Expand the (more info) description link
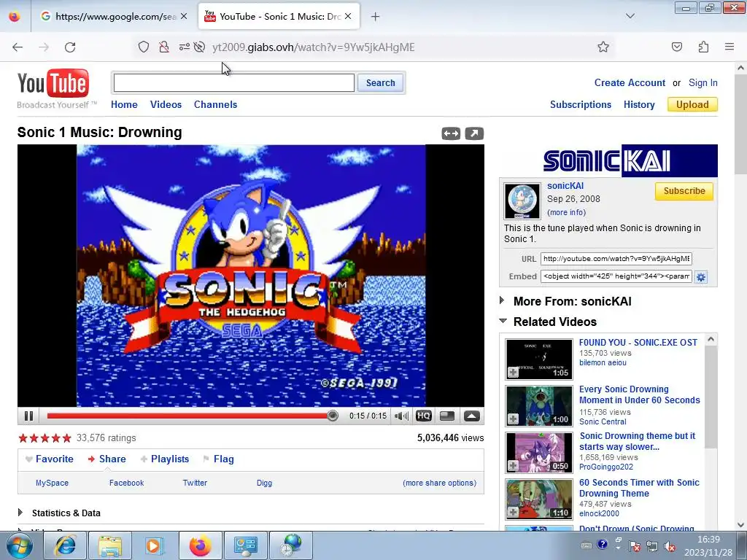Screen dimensions: 747x560 (x=566, y=212)
